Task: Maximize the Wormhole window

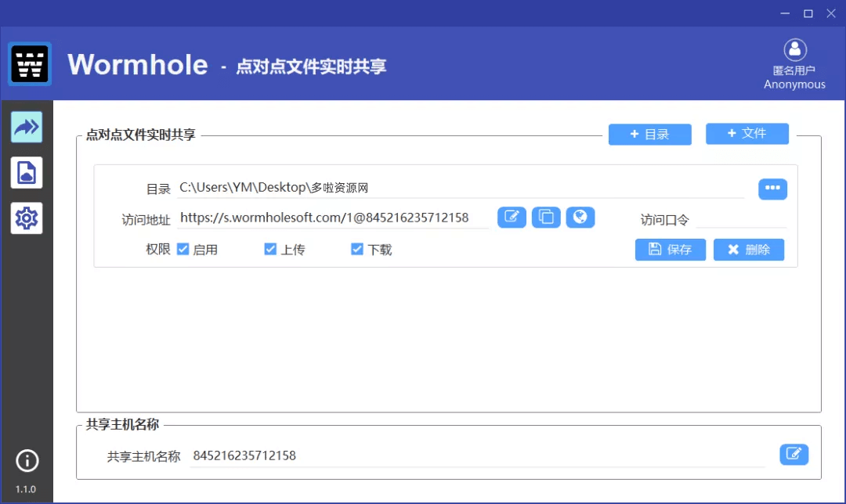Action: tap(808, 13)
